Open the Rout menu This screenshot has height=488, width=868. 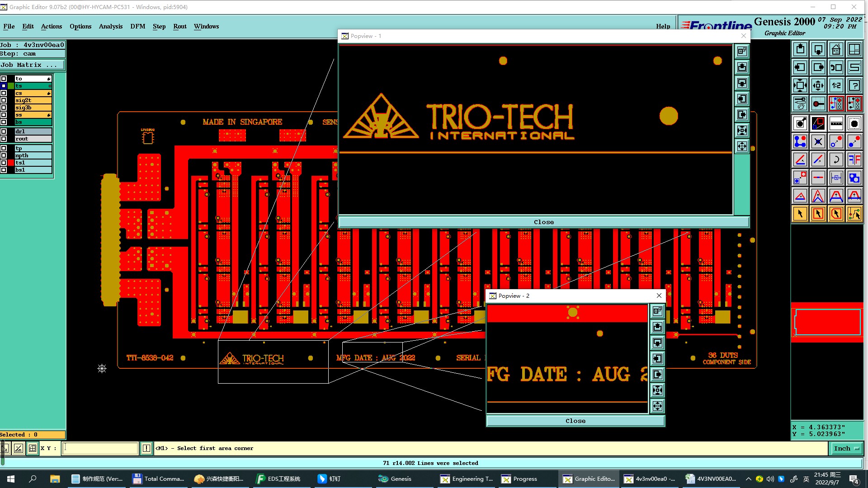point(180,26)
